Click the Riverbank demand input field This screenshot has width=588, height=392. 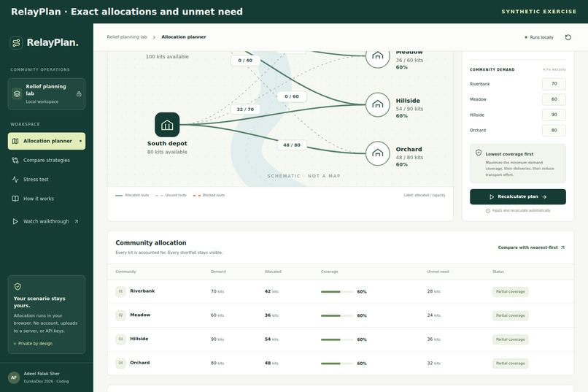coord(554,84)
